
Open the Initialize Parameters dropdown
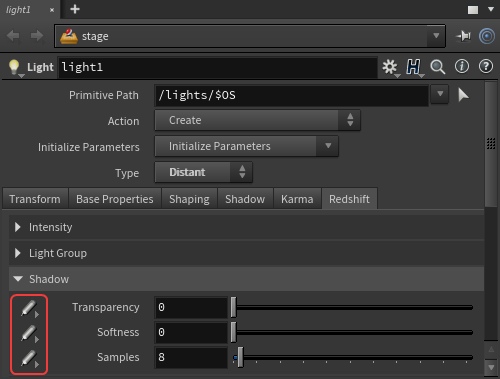point(246,146)
